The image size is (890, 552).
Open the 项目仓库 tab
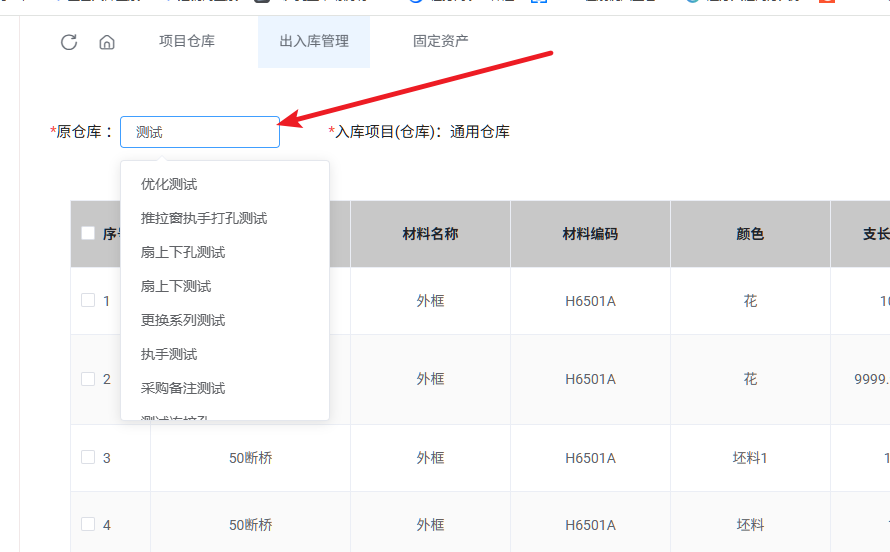(187, 41)
